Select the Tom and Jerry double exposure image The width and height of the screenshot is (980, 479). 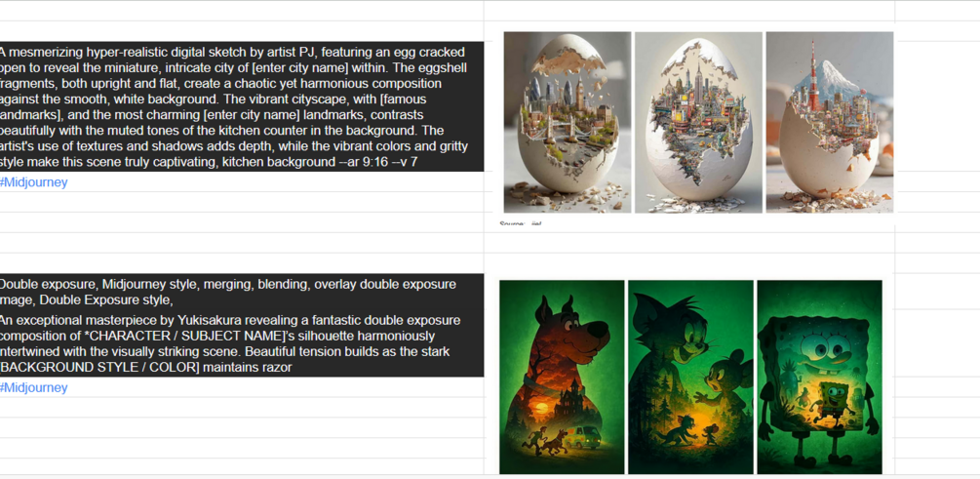tap(690, 378)
